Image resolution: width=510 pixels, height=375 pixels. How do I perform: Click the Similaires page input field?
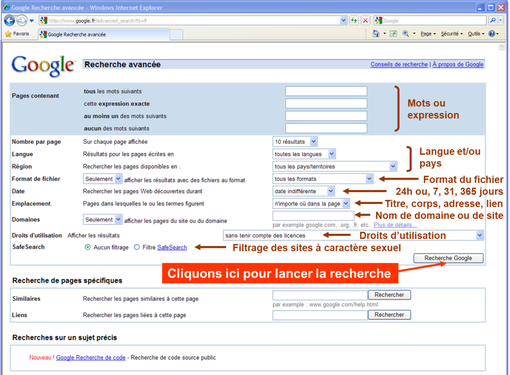pos(320,295)
